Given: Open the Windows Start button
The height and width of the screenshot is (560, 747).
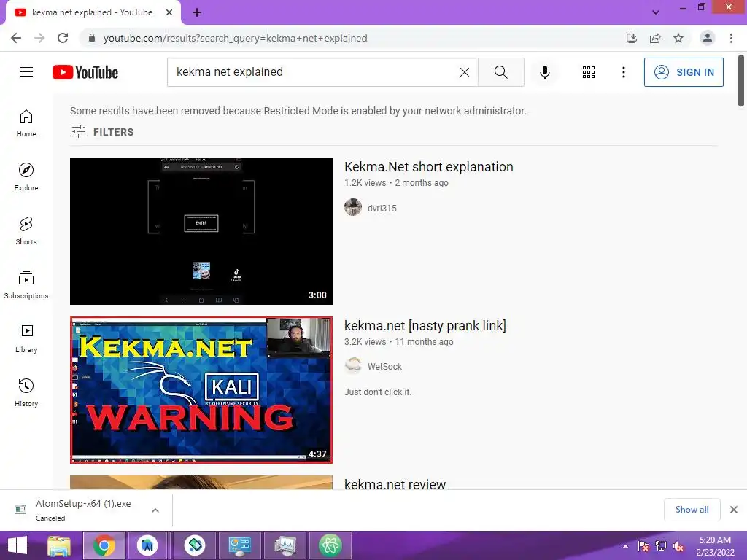Looking at the screenshot, I should coord(18,545).
